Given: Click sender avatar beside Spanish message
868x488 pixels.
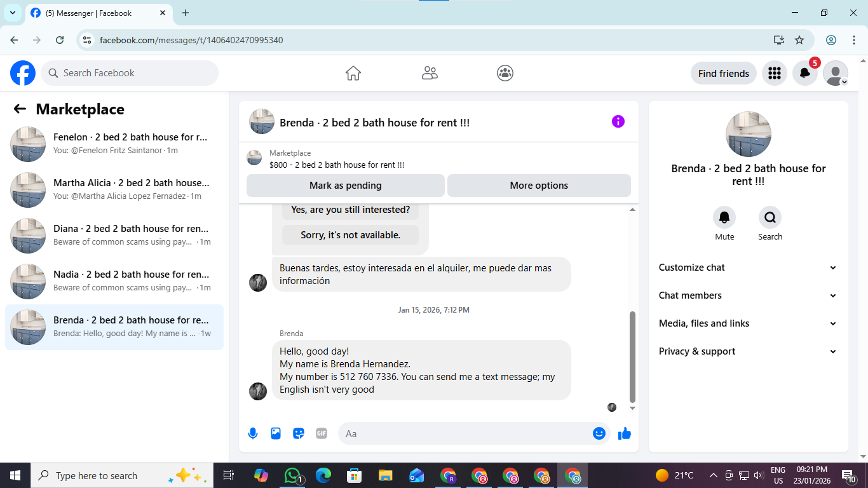Looking at the screenshot, I should coord(258,283).
